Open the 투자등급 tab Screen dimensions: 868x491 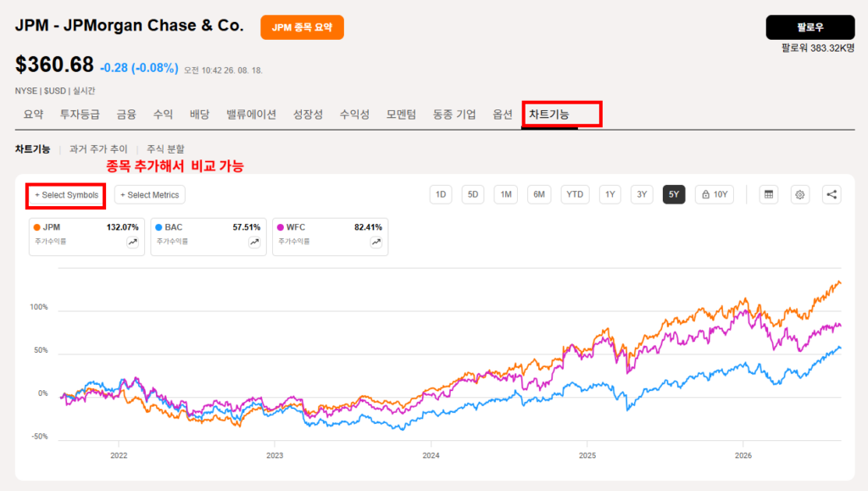(x=80, y=114)
